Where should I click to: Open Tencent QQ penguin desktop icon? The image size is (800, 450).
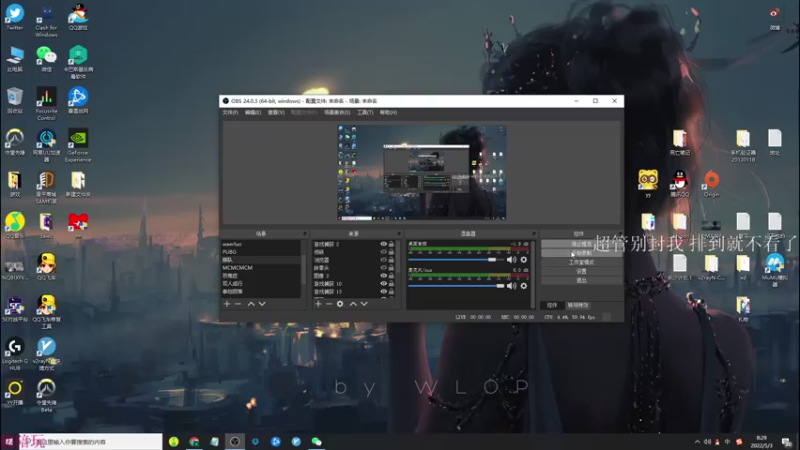(680, 184)
